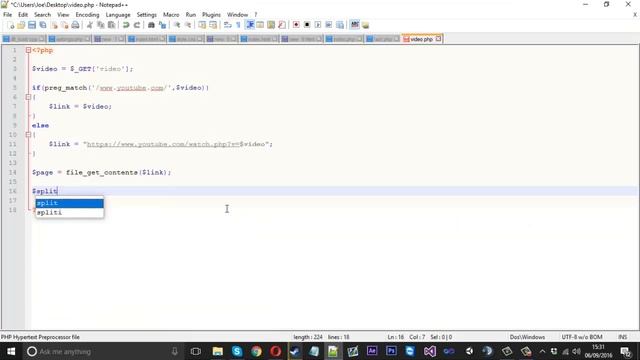Click the Close All documents toolbar icon
Viewport: 640px width, 360px height.
click(x=64, y=25)
